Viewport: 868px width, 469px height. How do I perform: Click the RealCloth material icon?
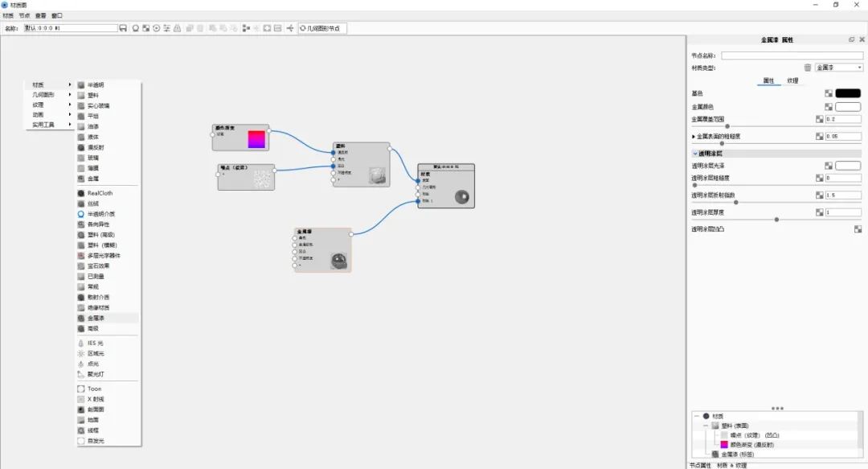point(81,193)
